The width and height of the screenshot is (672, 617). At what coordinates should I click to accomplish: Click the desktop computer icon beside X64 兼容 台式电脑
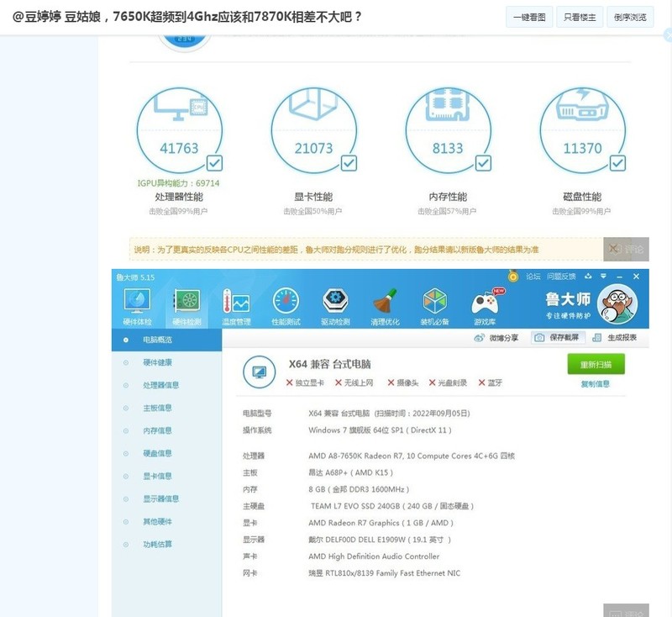click(259, 372)
